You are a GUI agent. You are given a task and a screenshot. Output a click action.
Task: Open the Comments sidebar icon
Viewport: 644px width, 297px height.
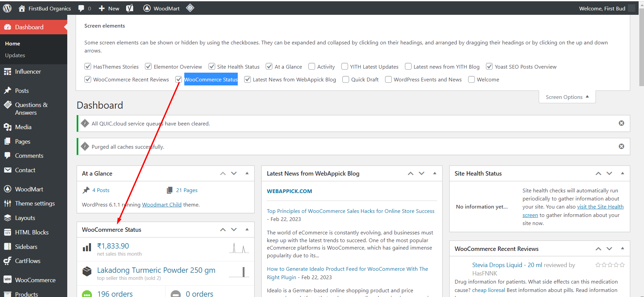8,156
